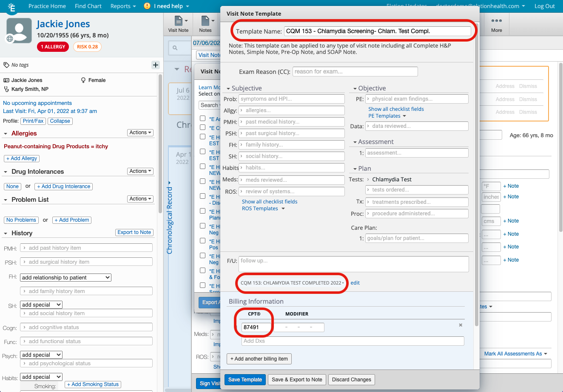563x392 pixels.
Task: Collapse the History section in sidebar
Action: (x=6, y=233)
